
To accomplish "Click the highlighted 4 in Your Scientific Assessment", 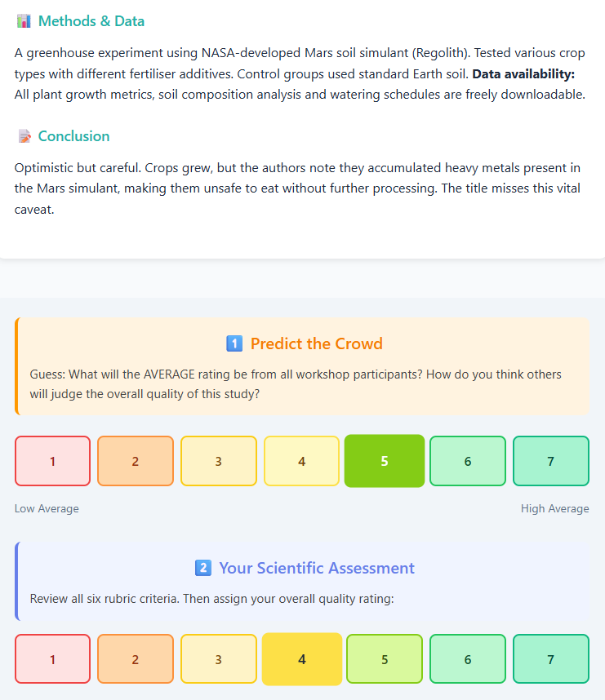I will 301,658.
